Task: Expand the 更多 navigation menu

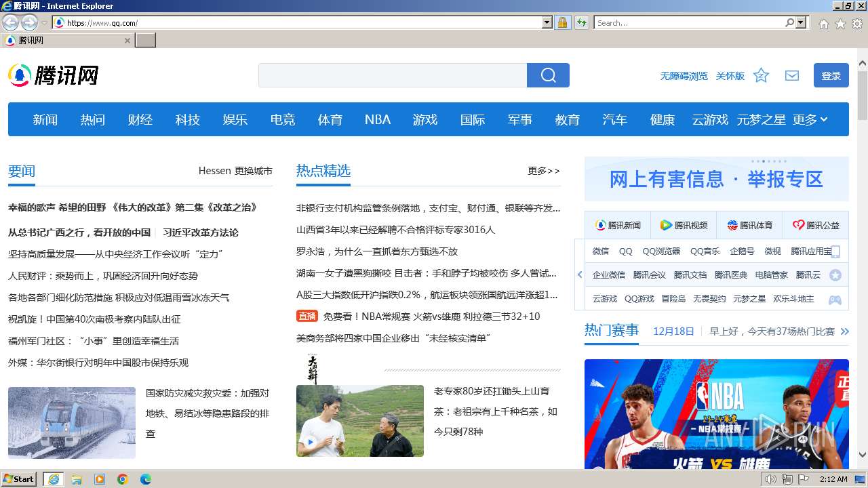Action: (810, 119)
